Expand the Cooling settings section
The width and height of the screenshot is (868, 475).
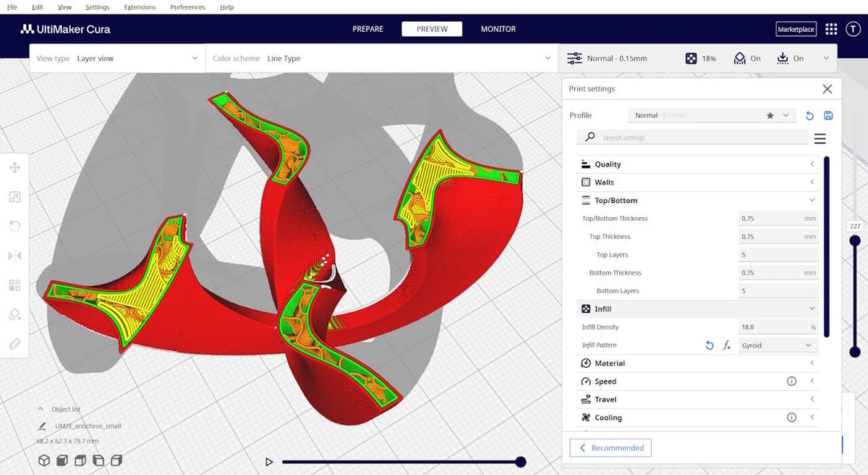click(698, 418)
